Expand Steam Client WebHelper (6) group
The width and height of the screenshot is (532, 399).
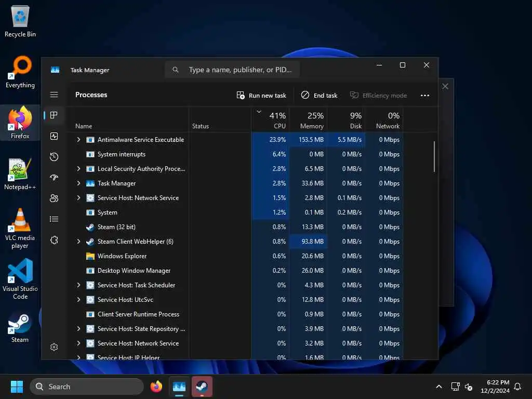[78, 242]
